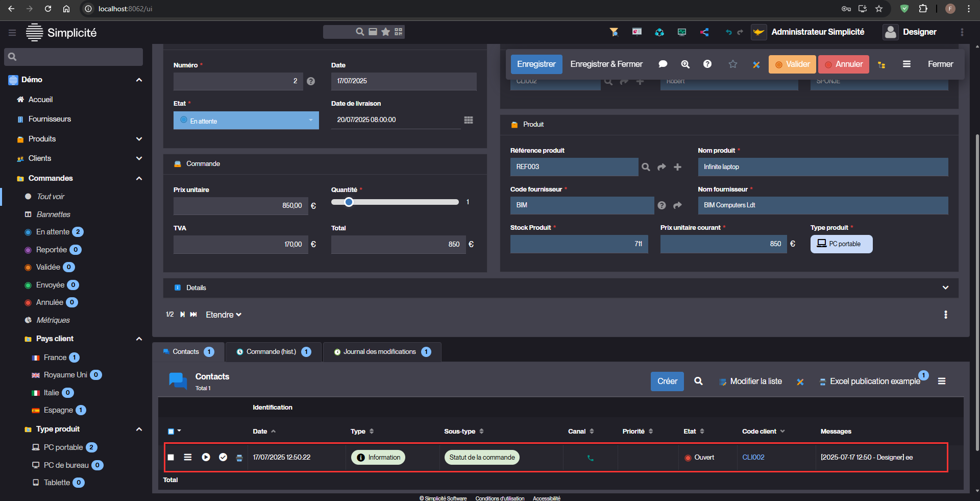
Task: Open the Etendre dropdown
Action: pos(223,315)
